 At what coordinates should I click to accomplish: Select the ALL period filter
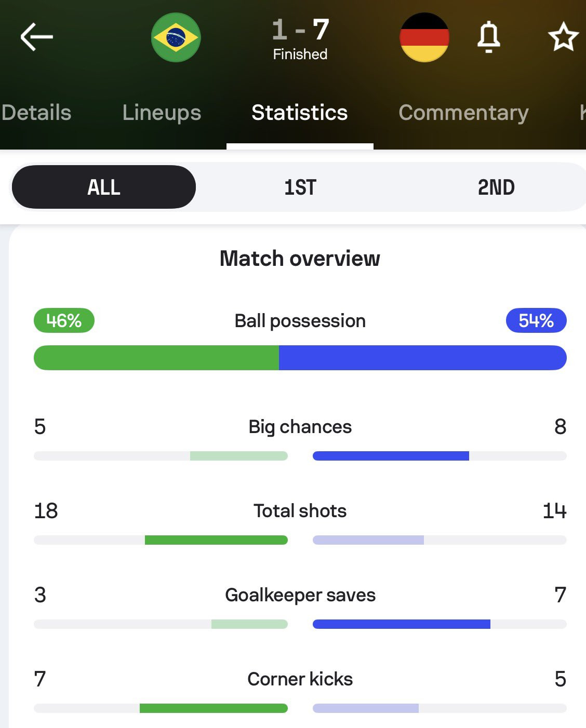point(104,187)
